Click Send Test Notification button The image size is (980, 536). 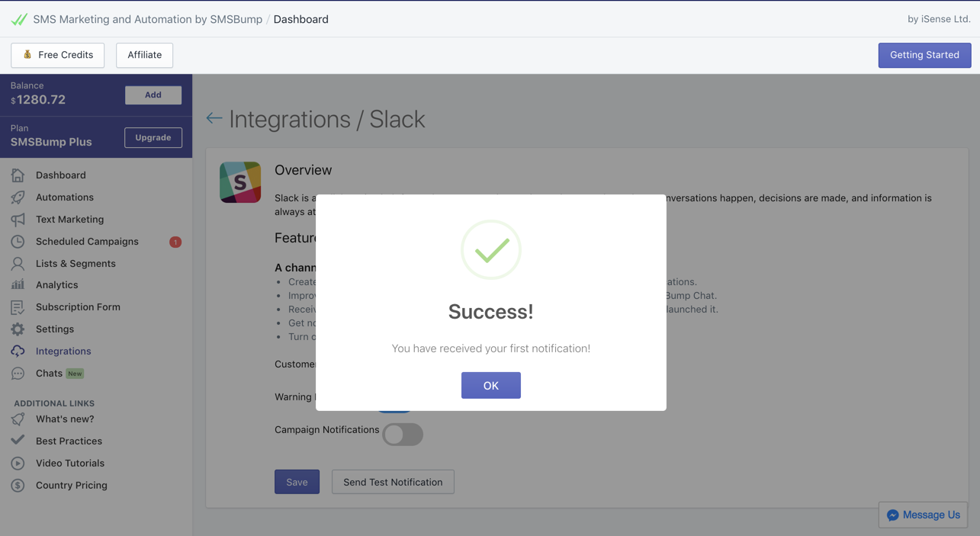tap(393, 482)
